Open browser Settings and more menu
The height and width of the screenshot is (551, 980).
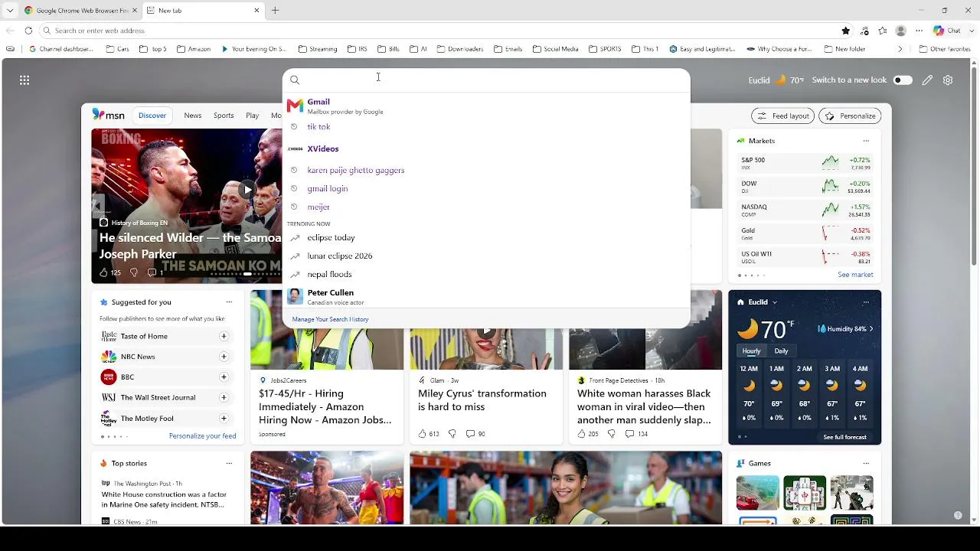(x=919, y=31)
